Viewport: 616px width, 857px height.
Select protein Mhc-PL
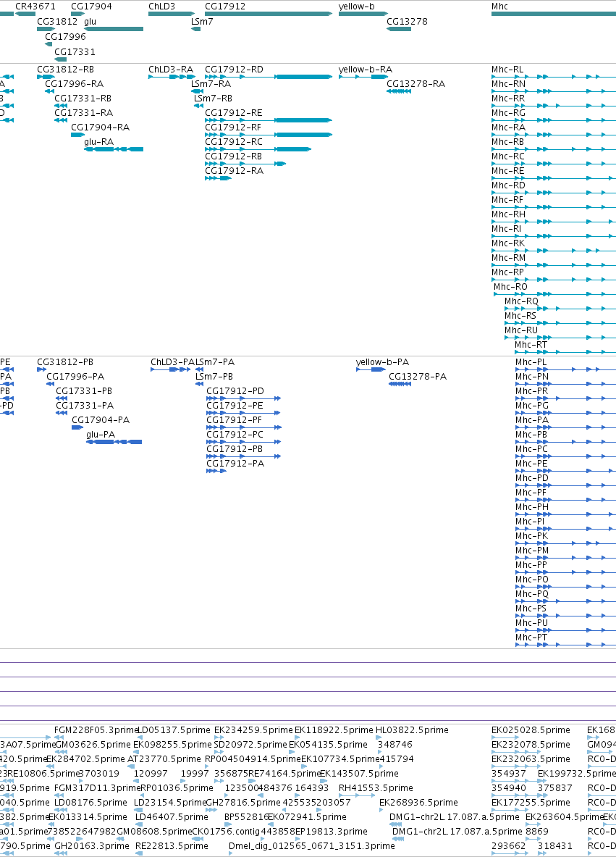(x=531, y=361)
